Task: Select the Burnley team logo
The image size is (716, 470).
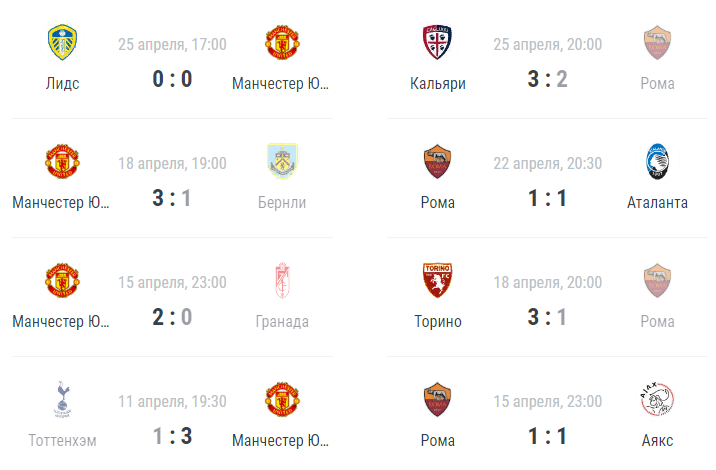Action: click(x=282, y=161)
